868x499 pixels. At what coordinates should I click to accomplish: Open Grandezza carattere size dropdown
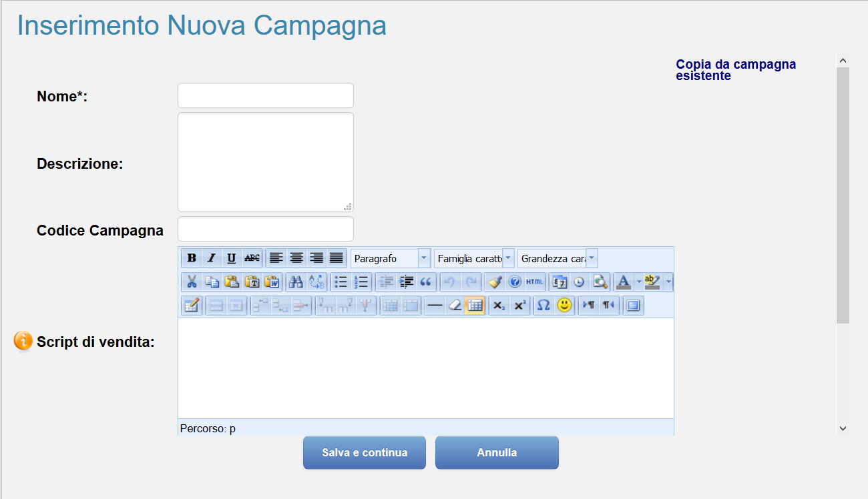558,258
